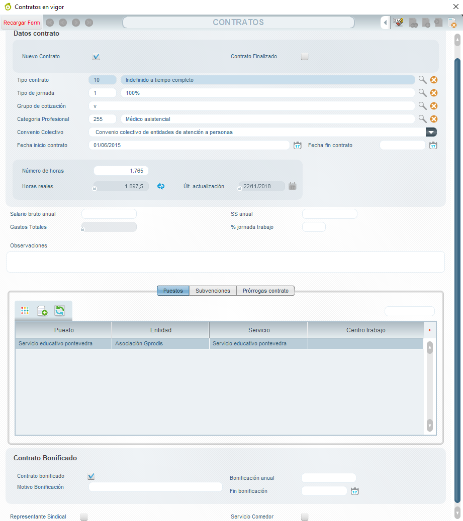The height and width of the screenshot is (521, 463).
Task: Click the SS anual field
Action: point(330,214)
